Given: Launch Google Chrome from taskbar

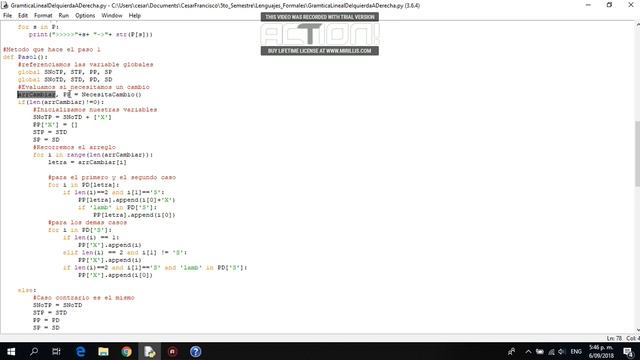Looking at the screenshot, I should click(126, 351).
